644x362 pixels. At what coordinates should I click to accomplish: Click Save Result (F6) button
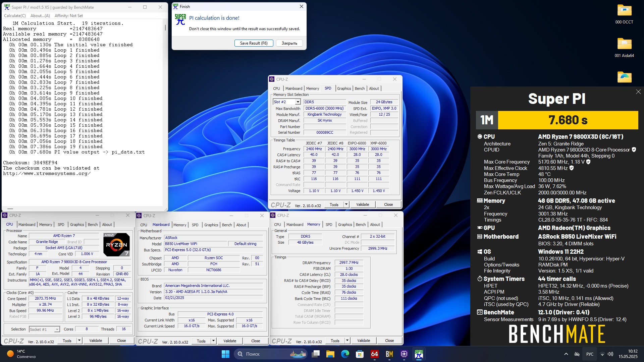click(254, 43)
